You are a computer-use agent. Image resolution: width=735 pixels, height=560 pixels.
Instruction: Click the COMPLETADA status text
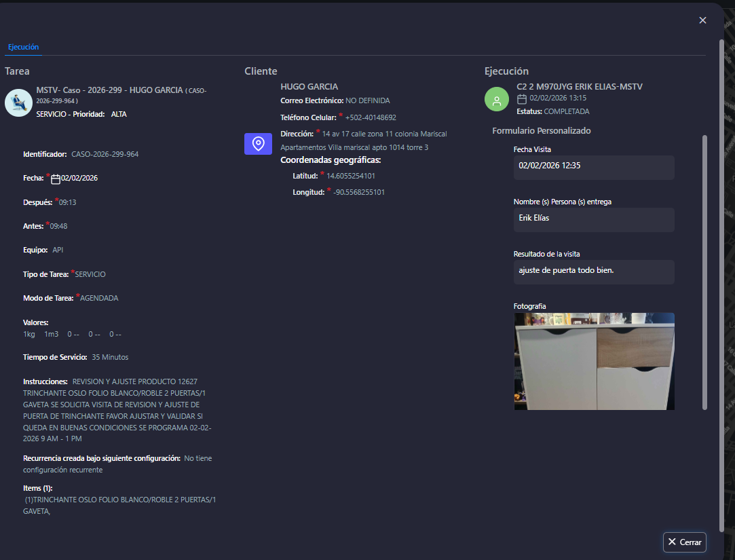(x=566, y=111)
